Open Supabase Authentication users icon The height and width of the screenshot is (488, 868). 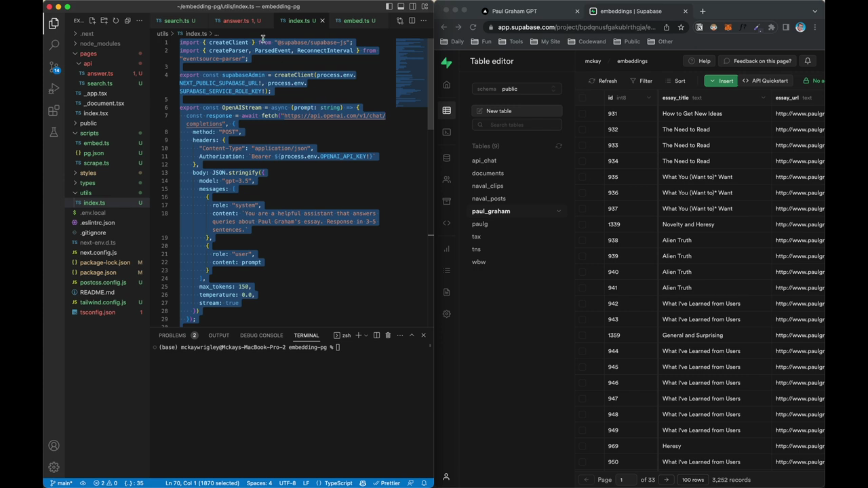[x=446, y=180]
